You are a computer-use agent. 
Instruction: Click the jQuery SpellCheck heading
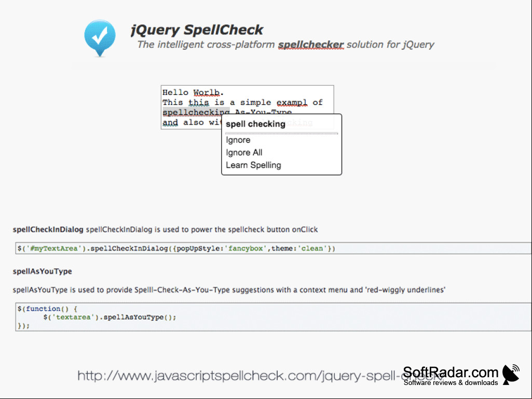[x=197, y=30]
